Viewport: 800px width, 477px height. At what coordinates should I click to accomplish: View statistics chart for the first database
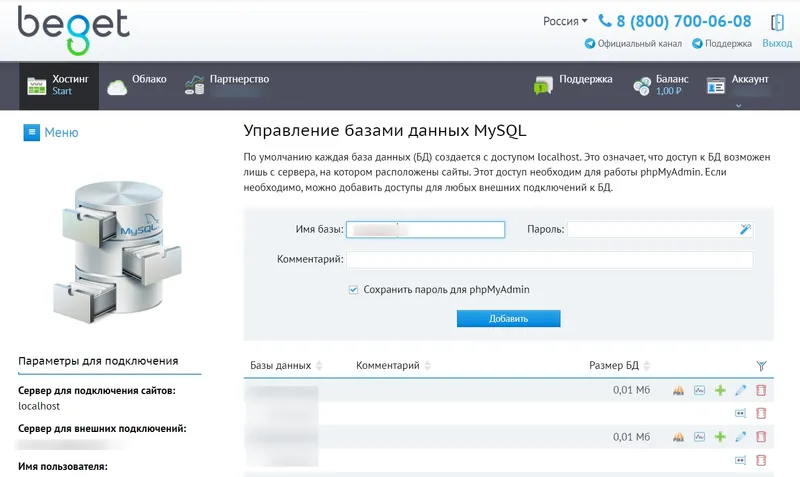click(x=699, y=391)
